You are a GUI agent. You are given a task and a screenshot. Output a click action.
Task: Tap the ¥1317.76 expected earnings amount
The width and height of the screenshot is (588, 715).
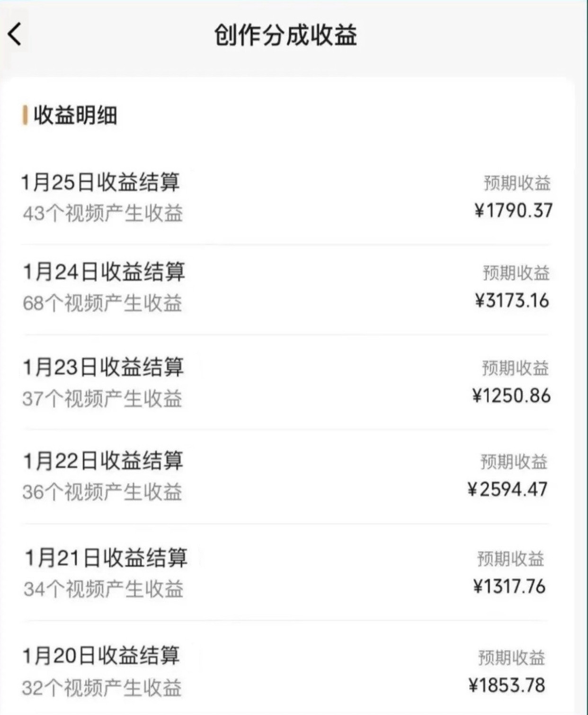509,587
